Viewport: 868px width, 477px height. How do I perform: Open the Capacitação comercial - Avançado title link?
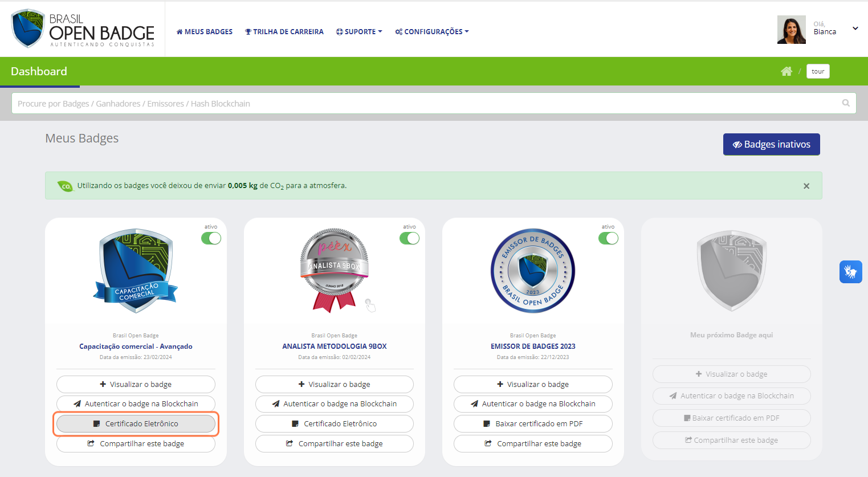click(x=136, y=346)
